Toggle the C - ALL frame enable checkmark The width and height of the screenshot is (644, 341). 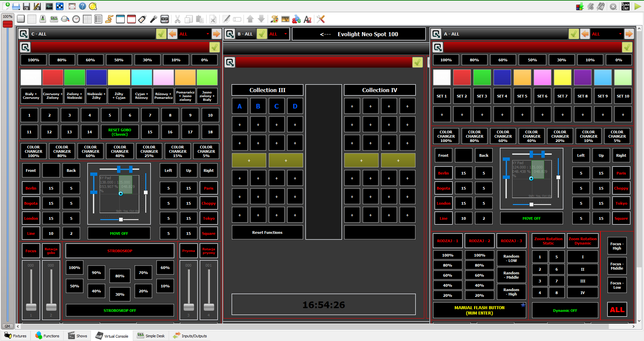(x=161, y=34)
